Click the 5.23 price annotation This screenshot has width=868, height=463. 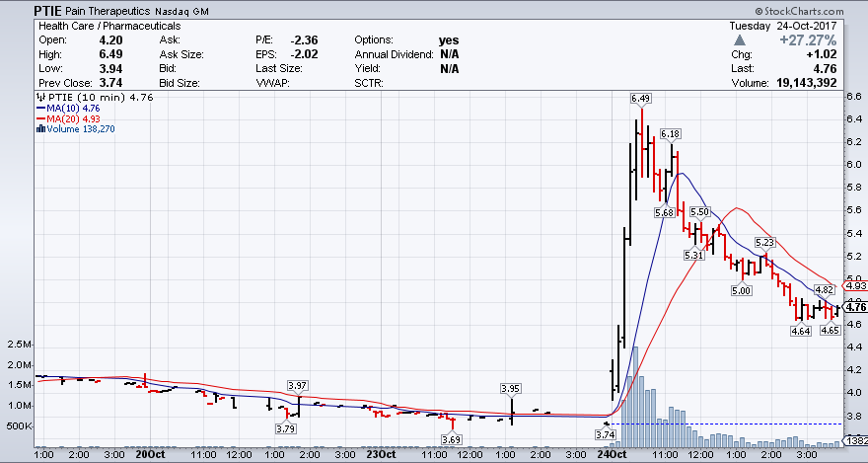click(x=766, y=242)
